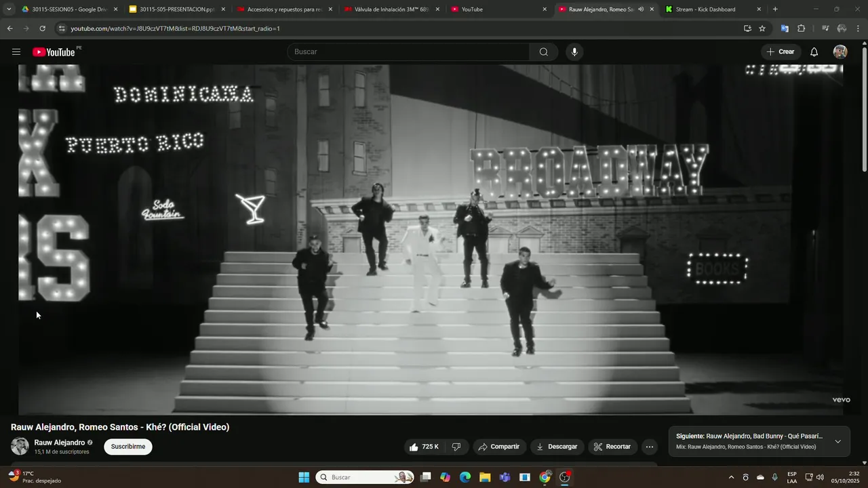The height and width of the screenshot is (488, 868).
Task: Click the video player to pause
Action: [x=431, y=239]
